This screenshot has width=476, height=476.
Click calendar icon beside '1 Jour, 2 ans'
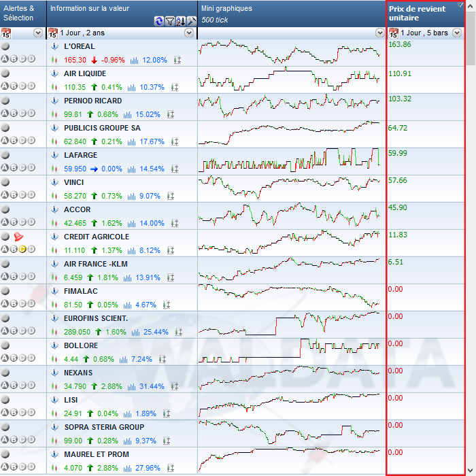53,33
